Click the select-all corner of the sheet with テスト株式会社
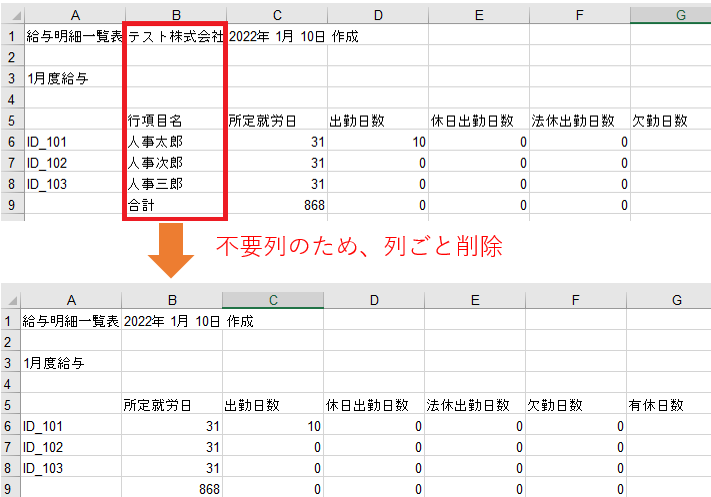The width and height of the screenshot is (711, 497). tap(13, 15)
